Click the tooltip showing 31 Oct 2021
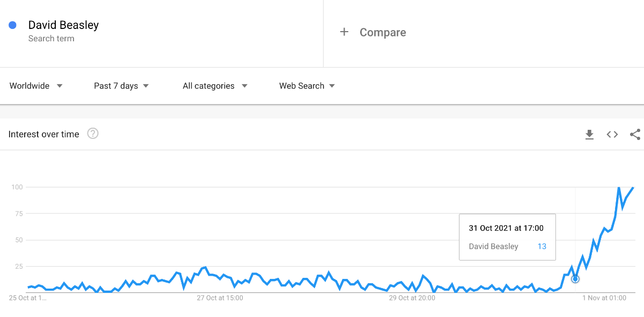The image size is (644, 317). (x=507, y=237)
